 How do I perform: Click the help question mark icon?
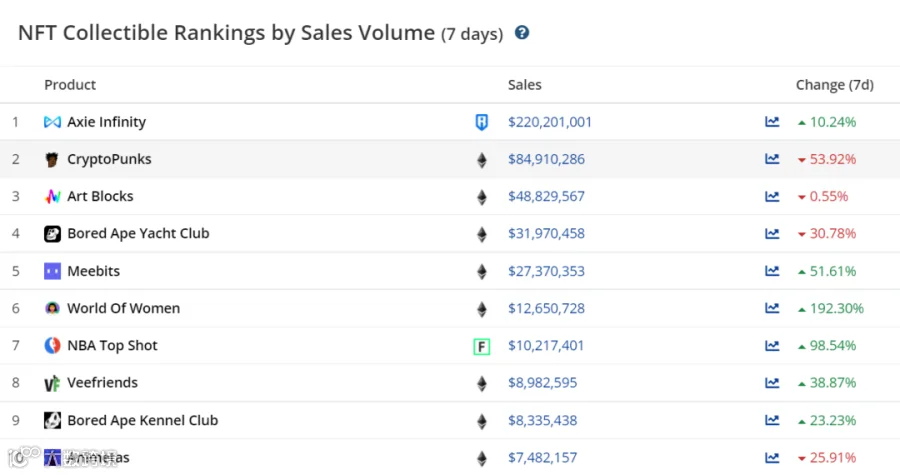(x=522, y=33)
